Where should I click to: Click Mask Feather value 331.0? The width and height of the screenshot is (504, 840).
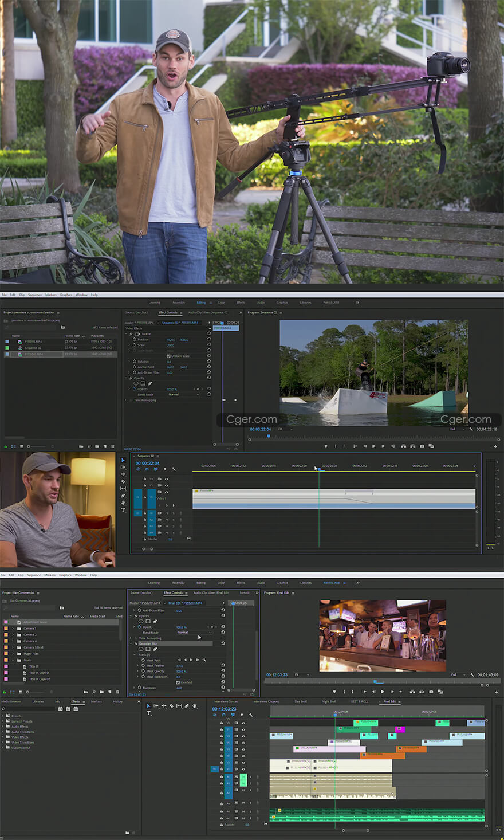click(179, 666)
